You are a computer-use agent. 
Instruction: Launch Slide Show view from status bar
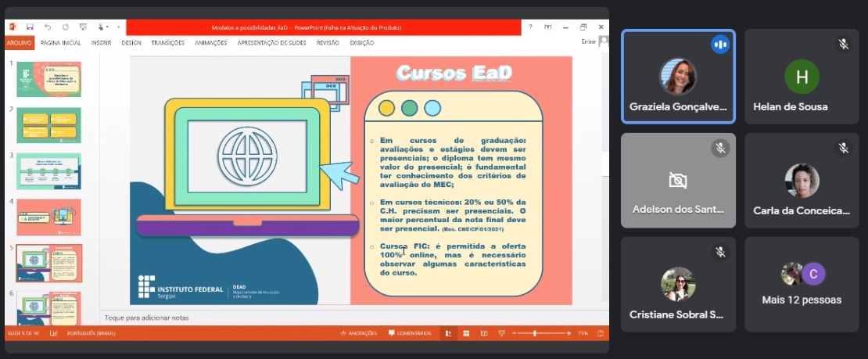500,333
